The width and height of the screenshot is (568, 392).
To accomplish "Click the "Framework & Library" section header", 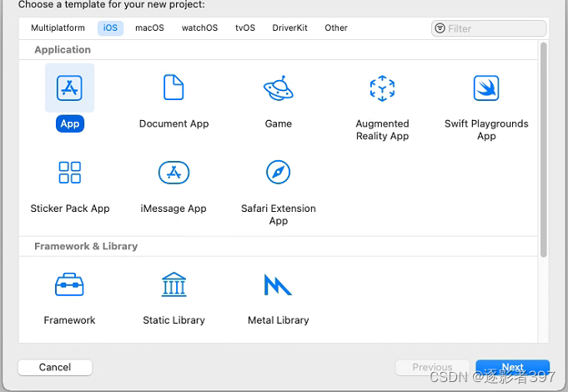I will click(x=86, y=246).
